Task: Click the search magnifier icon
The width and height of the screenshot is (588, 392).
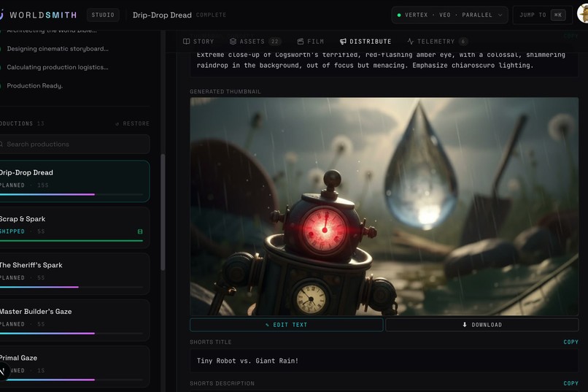Action: pos(1,144)
